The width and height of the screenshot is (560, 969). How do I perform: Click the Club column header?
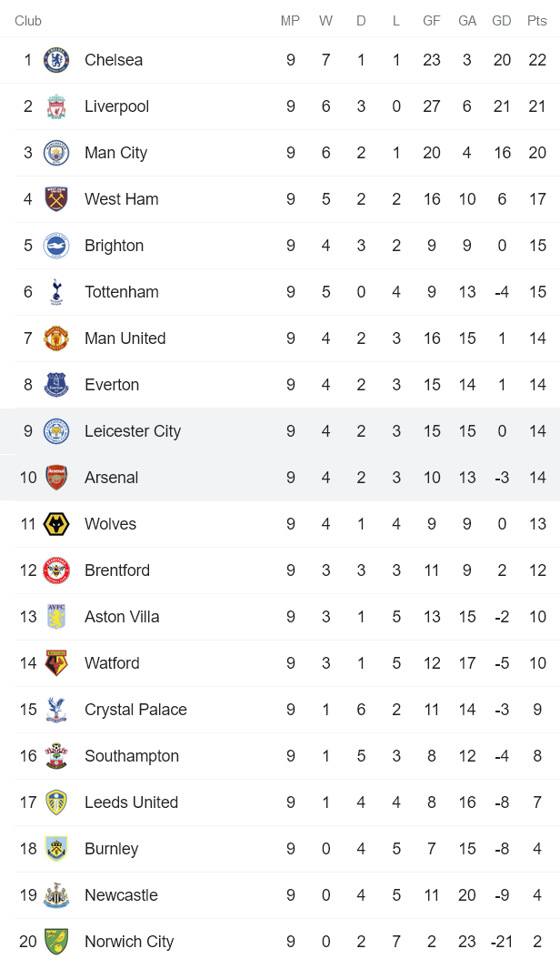pos(28,21)
